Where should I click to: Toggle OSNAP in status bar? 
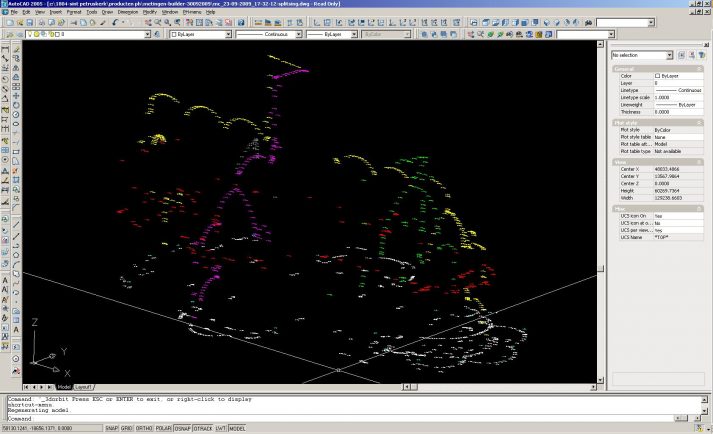[182, 428]
